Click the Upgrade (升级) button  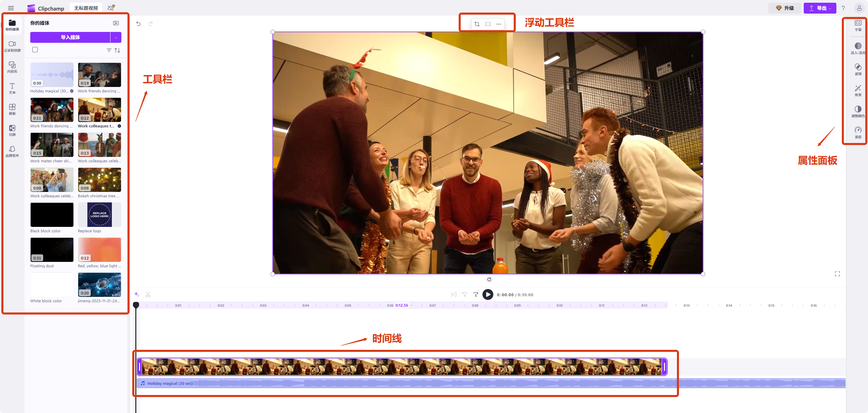click(x=785, y=8)
